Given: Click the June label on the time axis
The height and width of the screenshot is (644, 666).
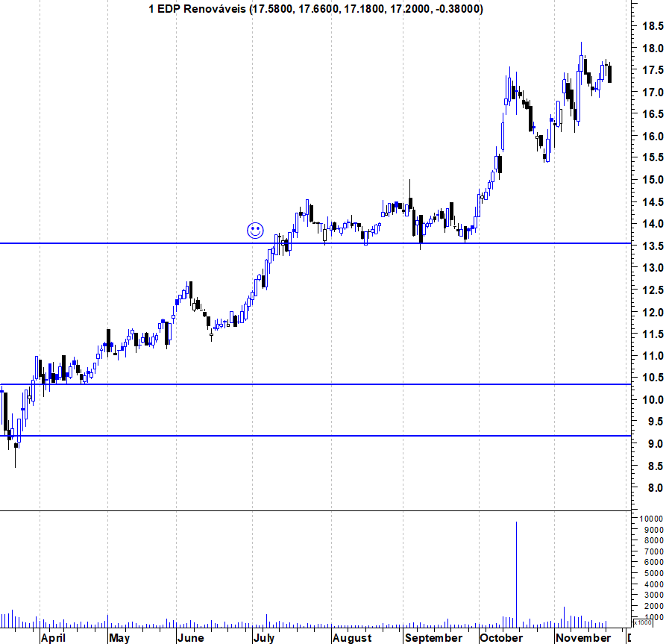Looking at the screenshot, I should click(x=191, y=637).
